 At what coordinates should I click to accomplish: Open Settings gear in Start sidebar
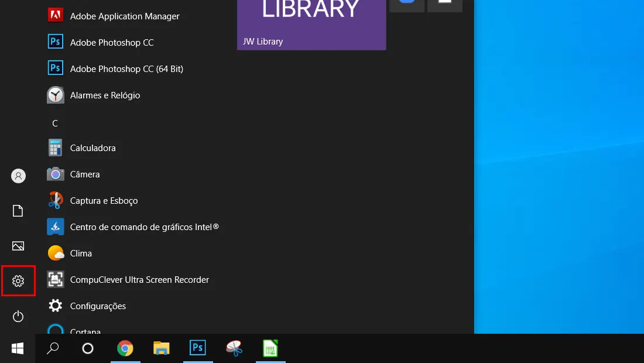[18, 281]
